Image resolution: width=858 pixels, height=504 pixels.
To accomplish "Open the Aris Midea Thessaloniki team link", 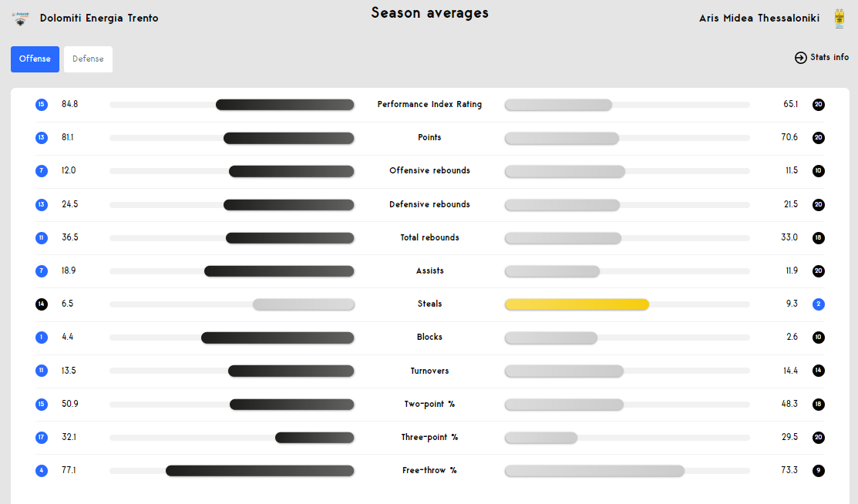I will tap(759, 18).
